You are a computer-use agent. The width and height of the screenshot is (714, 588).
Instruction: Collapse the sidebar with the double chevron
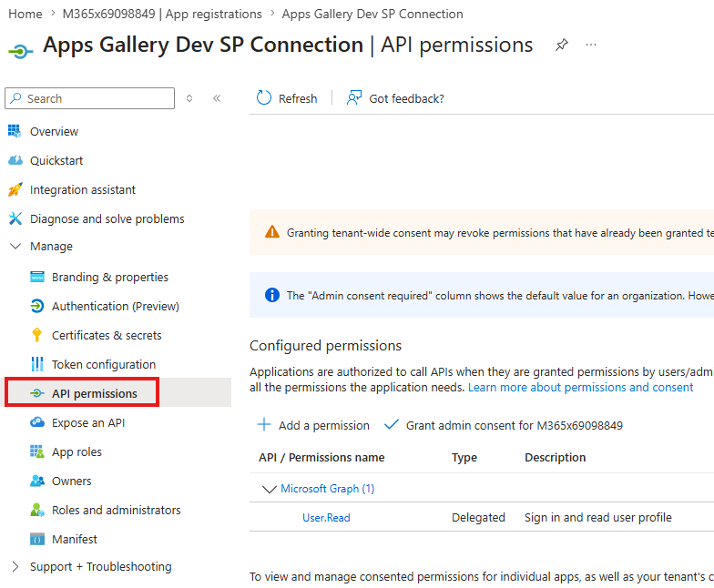click(x=217, y=98)
